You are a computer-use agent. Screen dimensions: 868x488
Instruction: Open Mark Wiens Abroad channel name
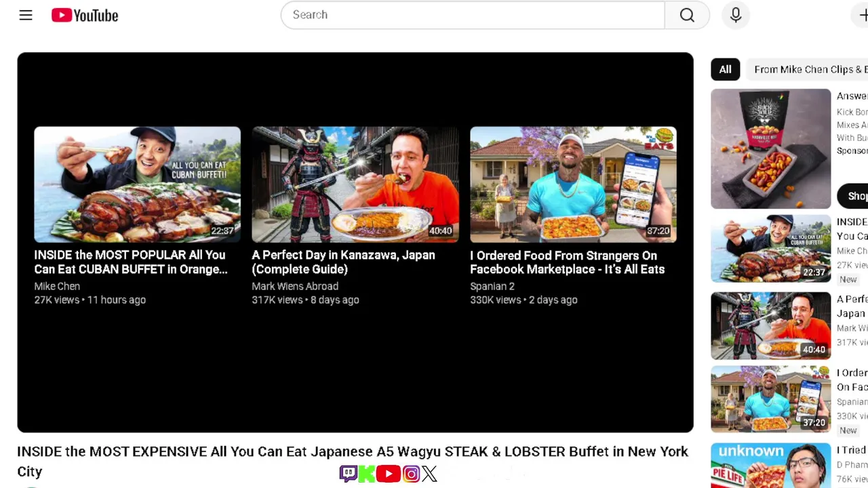pos(295,286)
